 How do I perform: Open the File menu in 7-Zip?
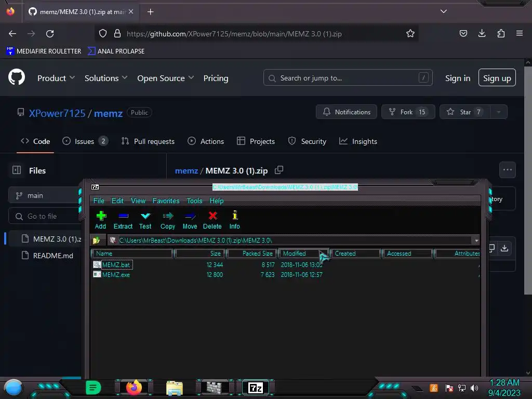99,201
